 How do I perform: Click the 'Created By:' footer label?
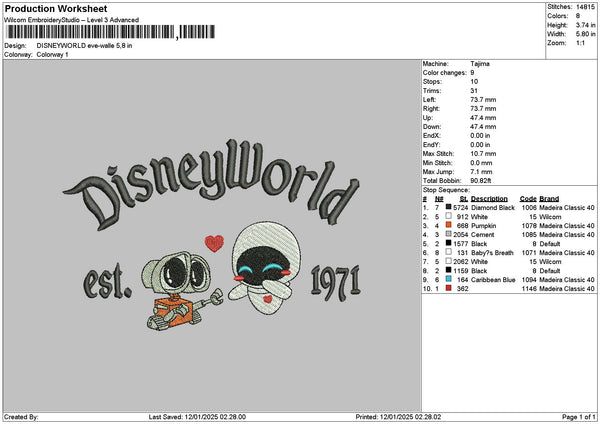[x=21, y=417]
